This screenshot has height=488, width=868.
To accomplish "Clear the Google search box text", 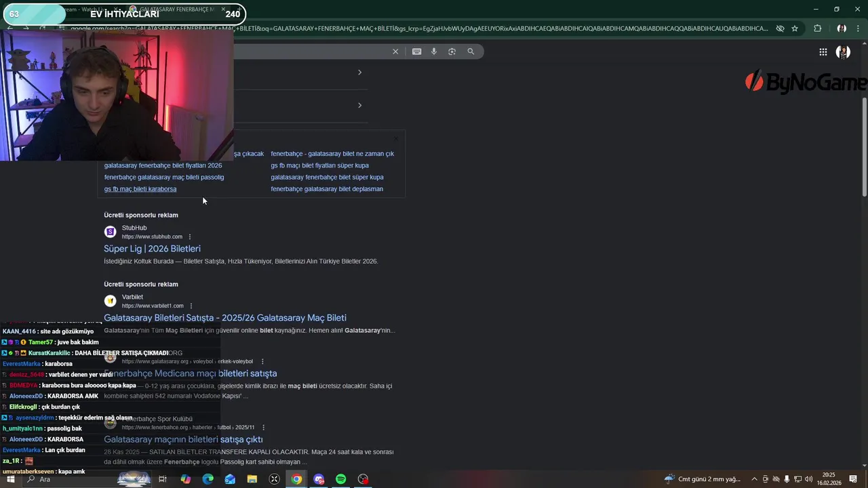I will [395, 52].
